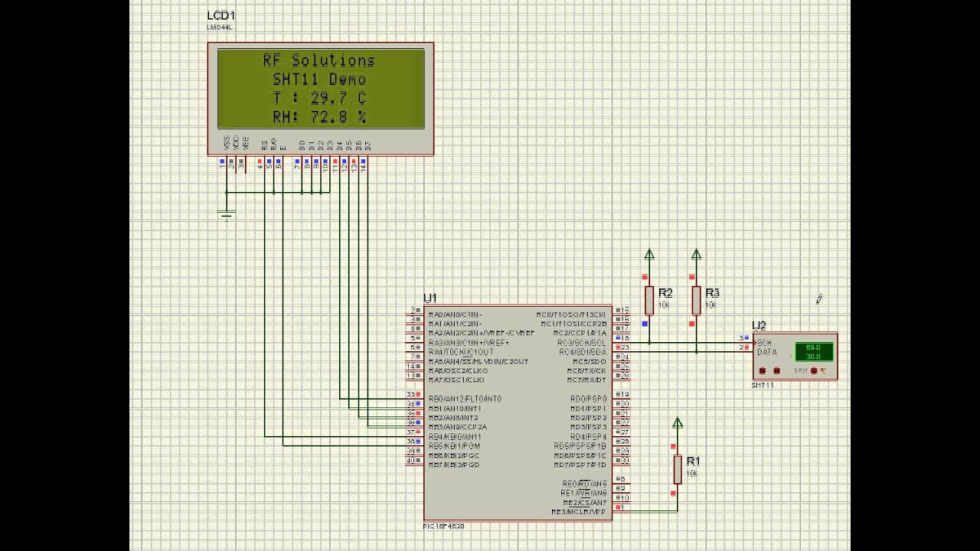Viewport: 980px width, 551px height.
Task: Select the ground symbol below the LCD
Action: click(x=227, y=215)
